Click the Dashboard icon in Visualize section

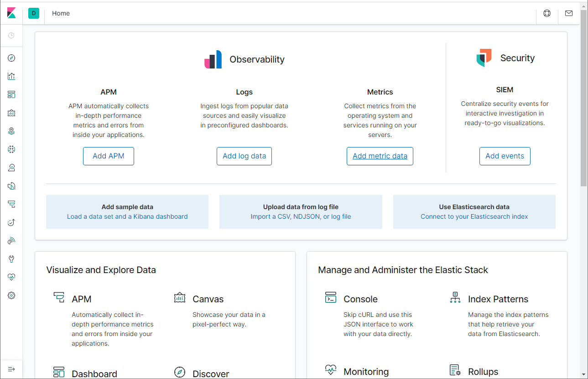59,372
